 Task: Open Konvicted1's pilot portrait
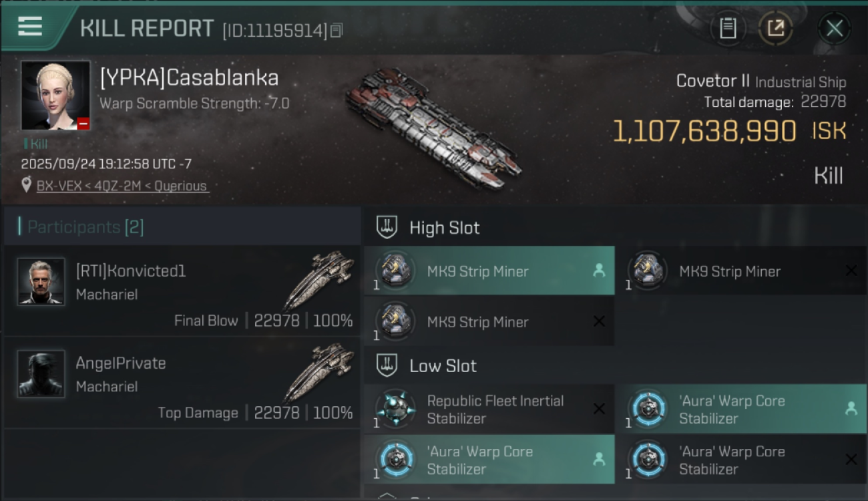tap(41, 282)
